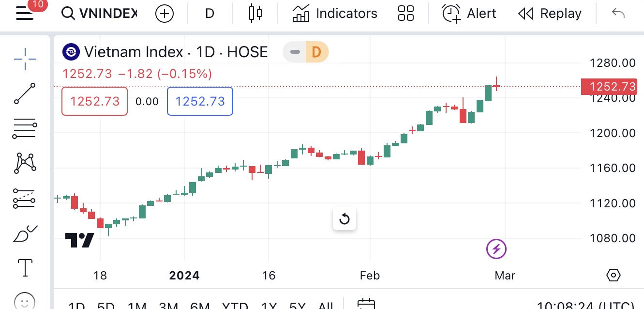The image size is (644, 309).
Task: Open the layout grid selector
Action: pos(406,13)
